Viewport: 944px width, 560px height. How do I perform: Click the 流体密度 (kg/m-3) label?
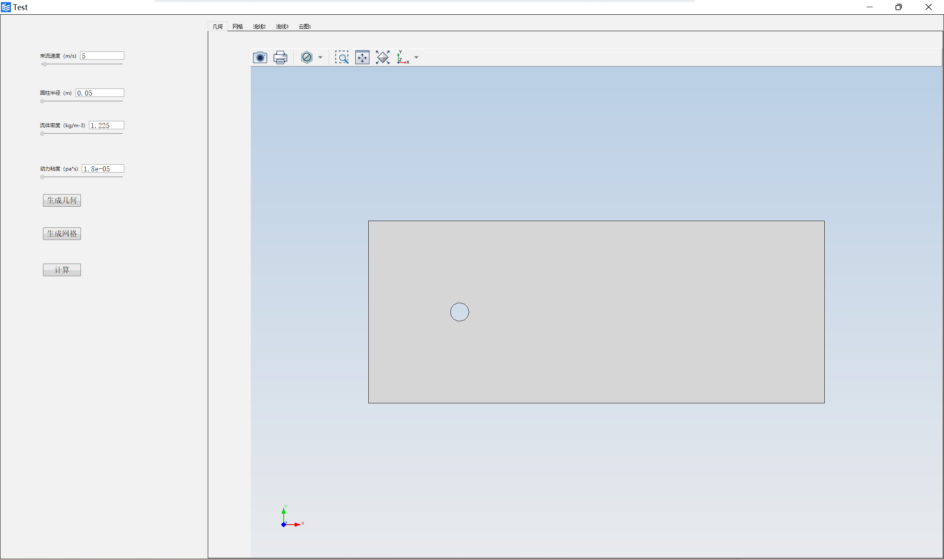[x=62, y=125]
